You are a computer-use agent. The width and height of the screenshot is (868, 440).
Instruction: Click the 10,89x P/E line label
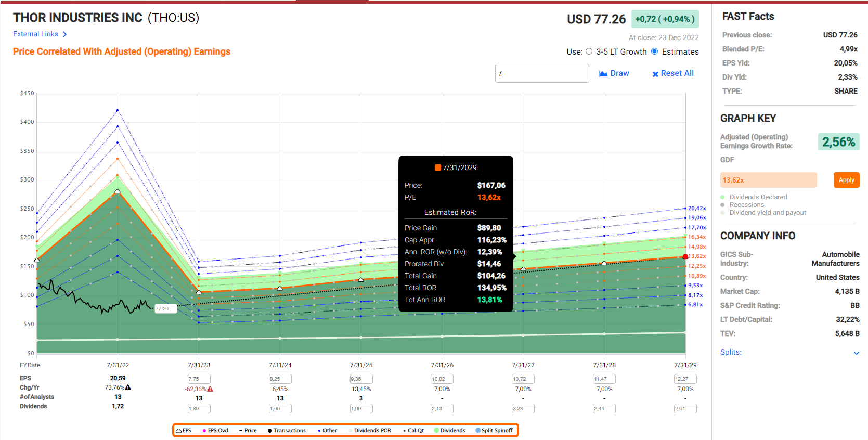pyautogui.click(x=697, y=276)
